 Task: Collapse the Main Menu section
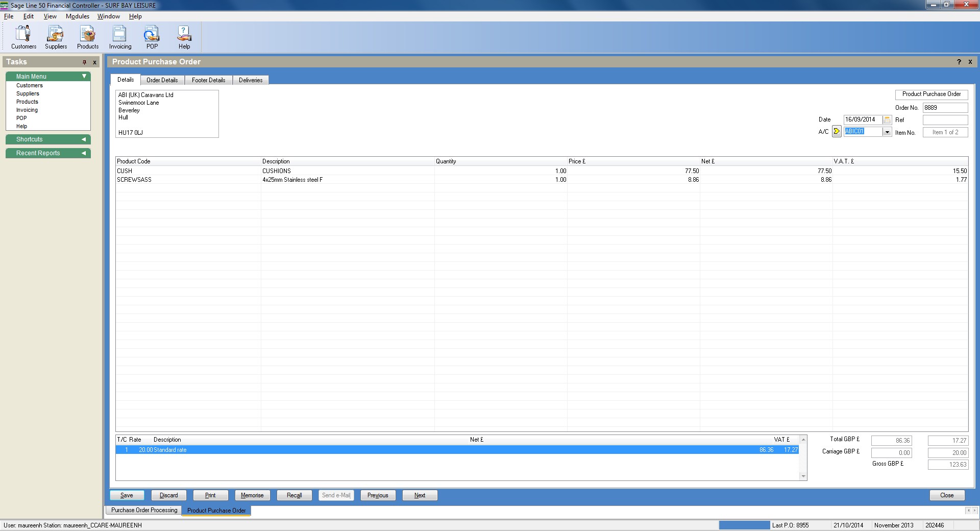coord(84,76)
